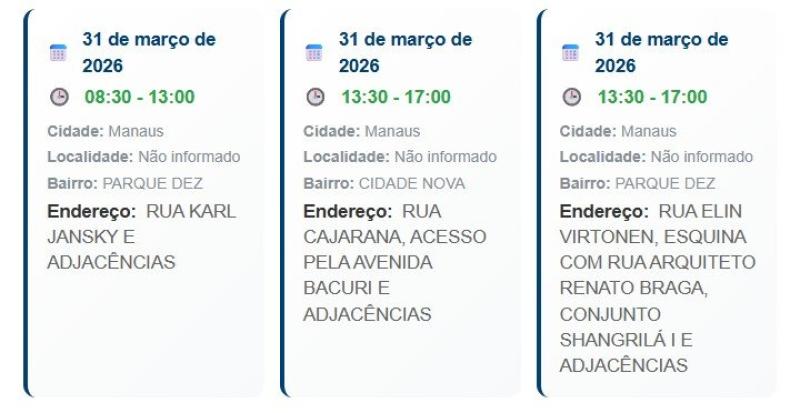The image size is (800, 413).
Task: Click the clock icon in the Cidade Nova card
Action: 314,97
